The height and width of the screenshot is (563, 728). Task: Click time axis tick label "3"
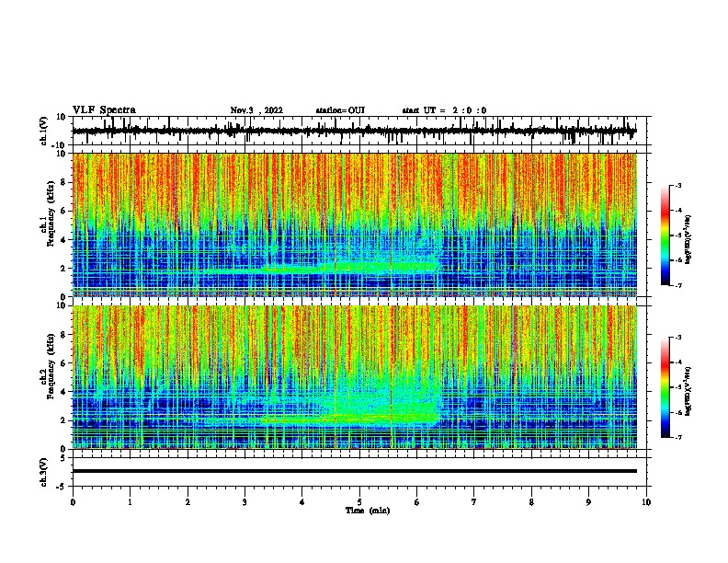click(245, 502)
